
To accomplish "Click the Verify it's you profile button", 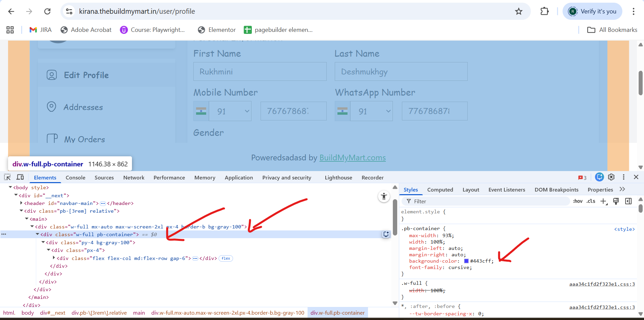I will click(593, 11).
